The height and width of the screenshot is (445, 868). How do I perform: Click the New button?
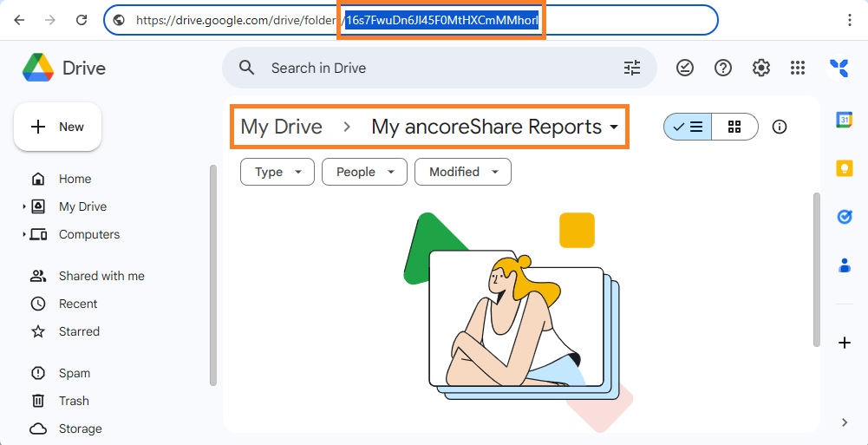(57, 127)
